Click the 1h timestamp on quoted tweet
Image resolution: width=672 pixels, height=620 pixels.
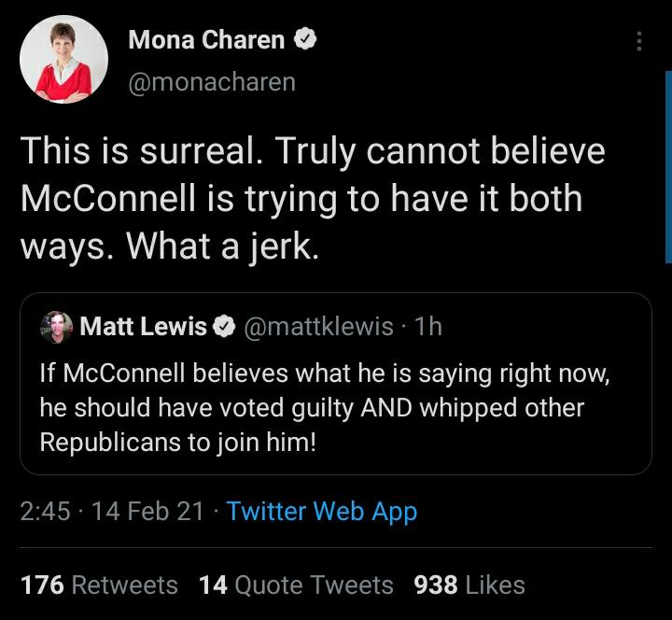(427, 326)
